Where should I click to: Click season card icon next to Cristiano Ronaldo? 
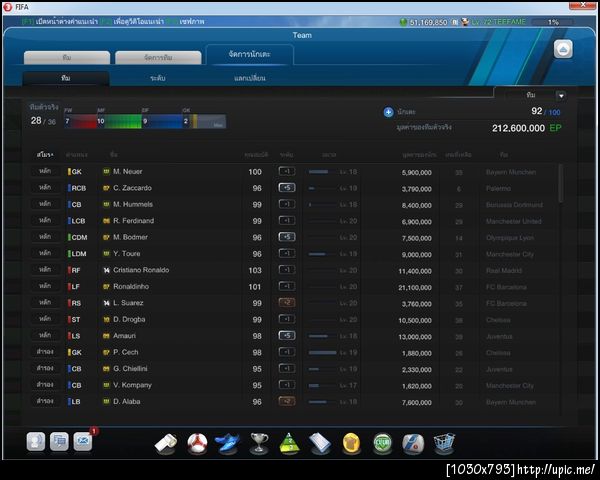click(x=106, y=270)
